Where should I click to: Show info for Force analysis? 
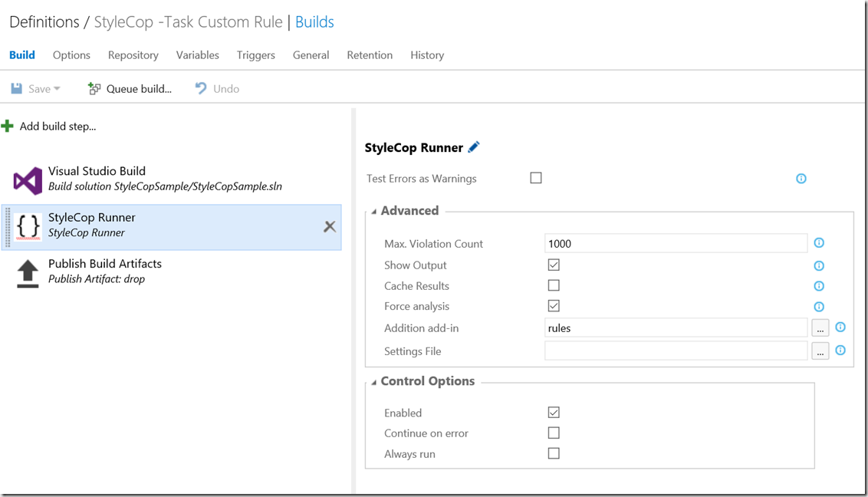click(819, 307)
